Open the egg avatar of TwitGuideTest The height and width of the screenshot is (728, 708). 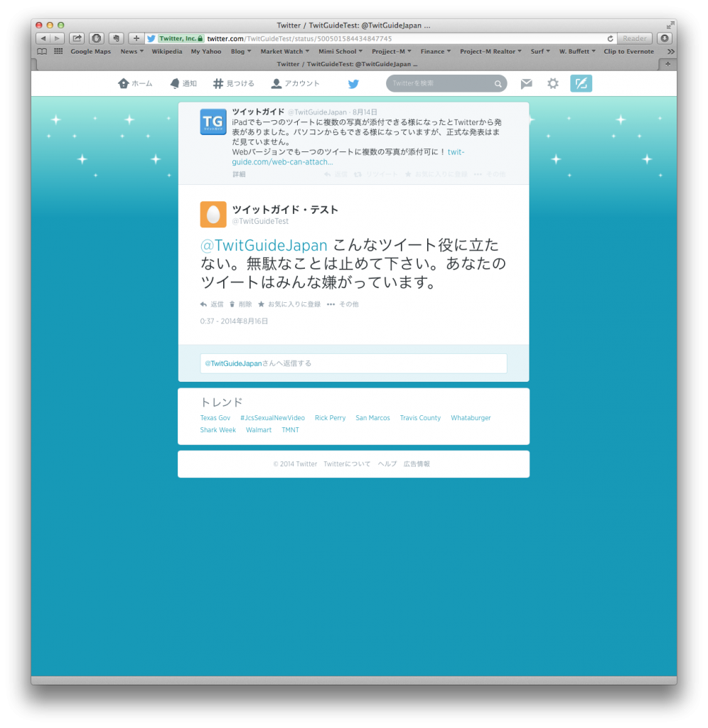point(213,215)
